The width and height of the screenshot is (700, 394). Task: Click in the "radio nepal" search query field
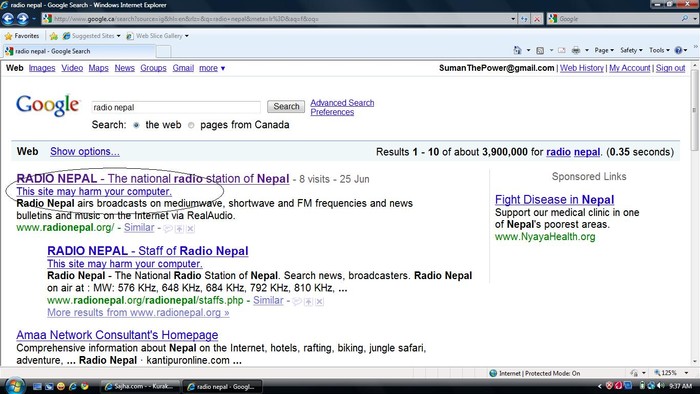[x=175, y=107]
